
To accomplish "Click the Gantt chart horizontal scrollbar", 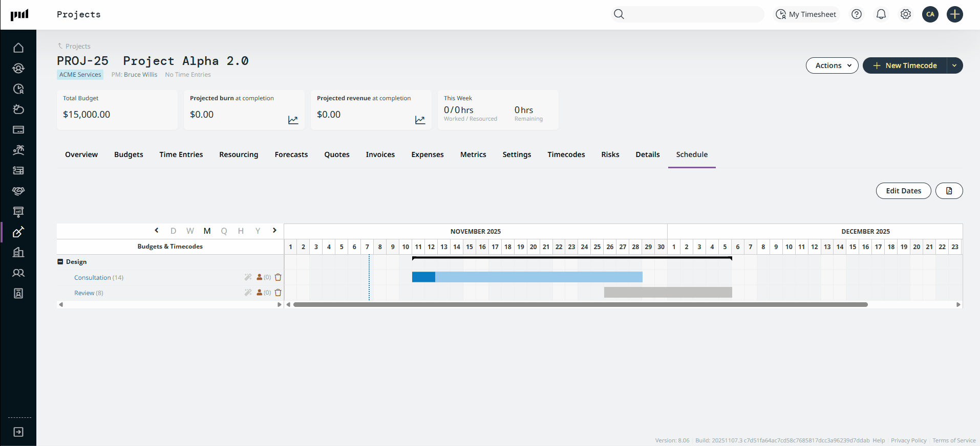I will 580,304.
